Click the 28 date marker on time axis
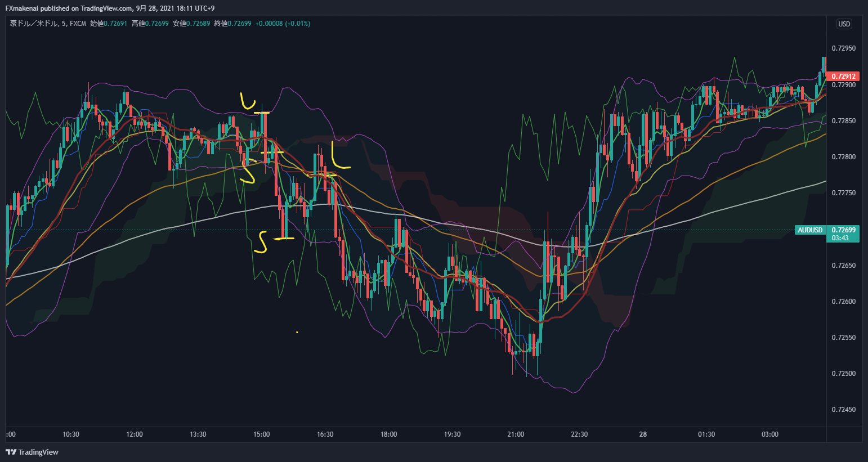The height and width of the screenshot is (462, 868). [x=643, y=434]
